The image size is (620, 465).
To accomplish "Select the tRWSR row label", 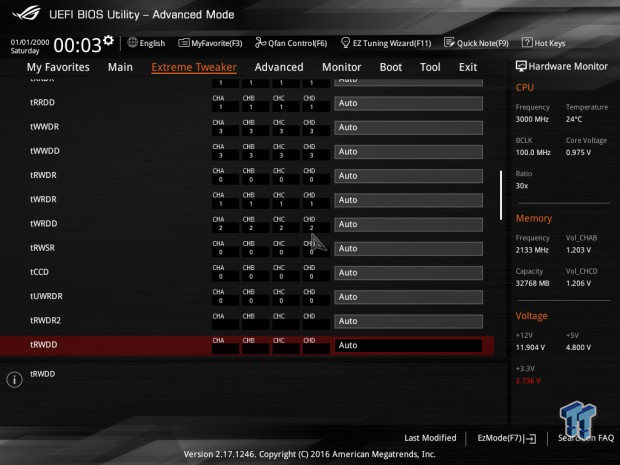I will tap(42, 248).
